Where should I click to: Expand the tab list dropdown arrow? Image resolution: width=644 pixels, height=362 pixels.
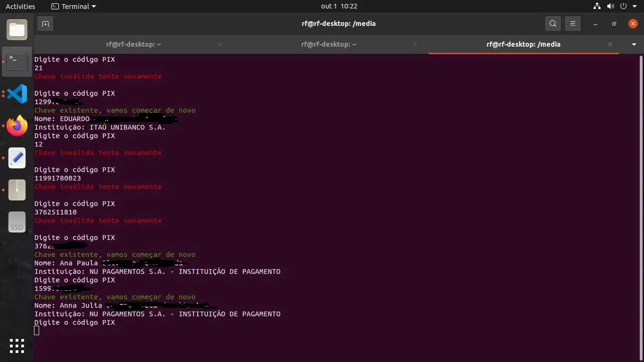tap(634, 44)
